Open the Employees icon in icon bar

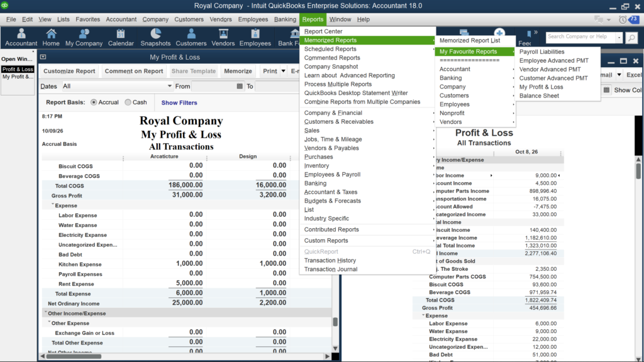(x=255, y=37)
